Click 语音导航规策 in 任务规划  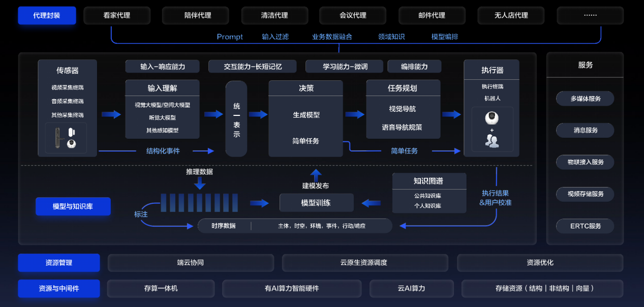(403, 127)
